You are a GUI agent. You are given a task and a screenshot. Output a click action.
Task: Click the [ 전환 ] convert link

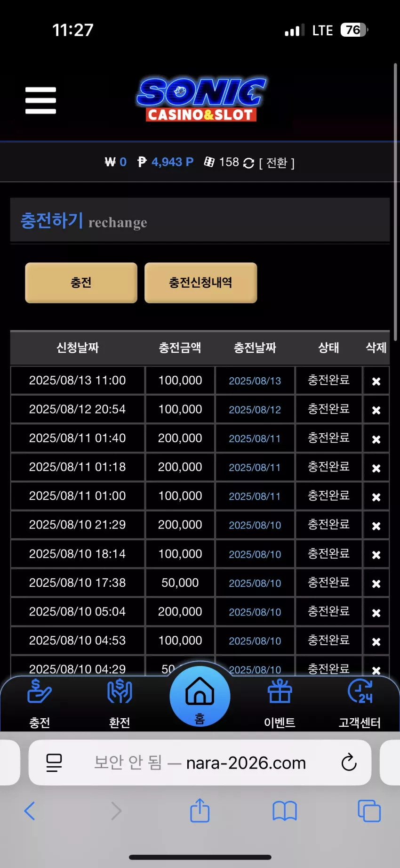click(x=277, y=163)
